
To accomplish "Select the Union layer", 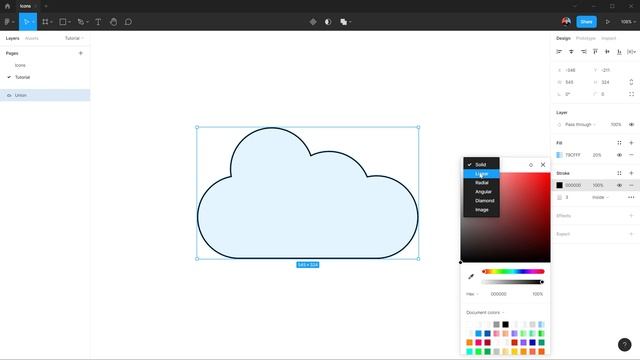I will 45,95.
